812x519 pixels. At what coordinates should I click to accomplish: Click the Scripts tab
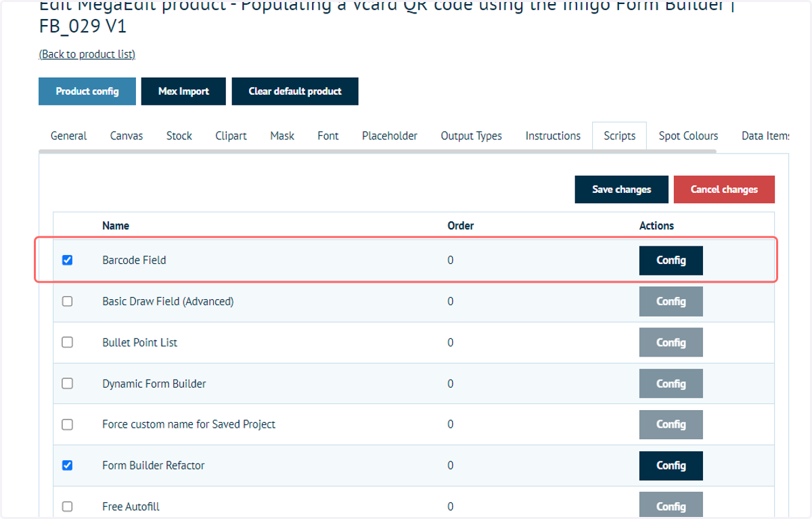point(620,136)
